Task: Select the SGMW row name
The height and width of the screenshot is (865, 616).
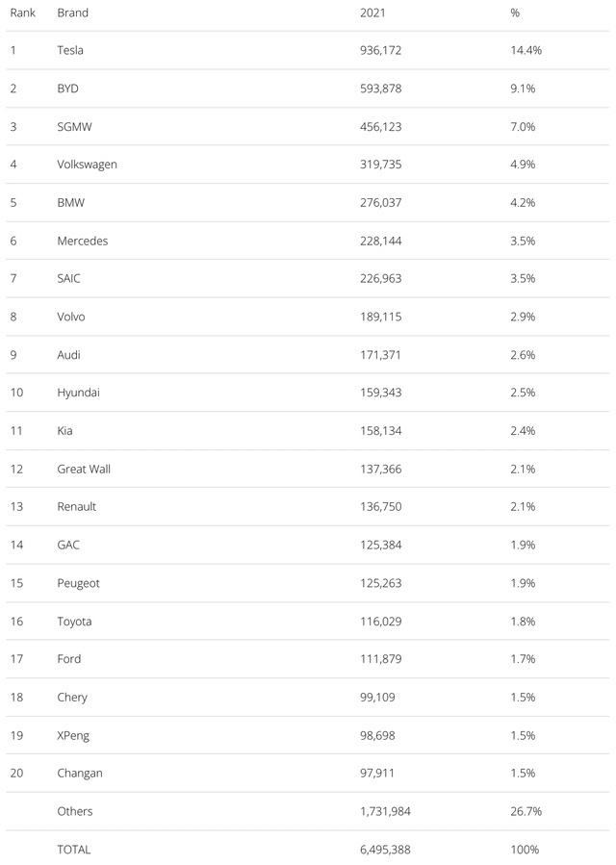Action: coord(74,126)
